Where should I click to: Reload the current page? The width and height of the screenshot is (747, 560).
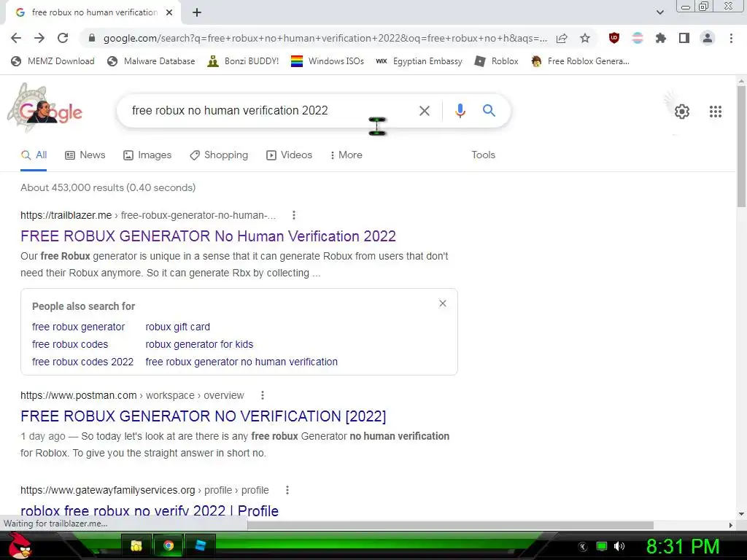pos(63,38)
